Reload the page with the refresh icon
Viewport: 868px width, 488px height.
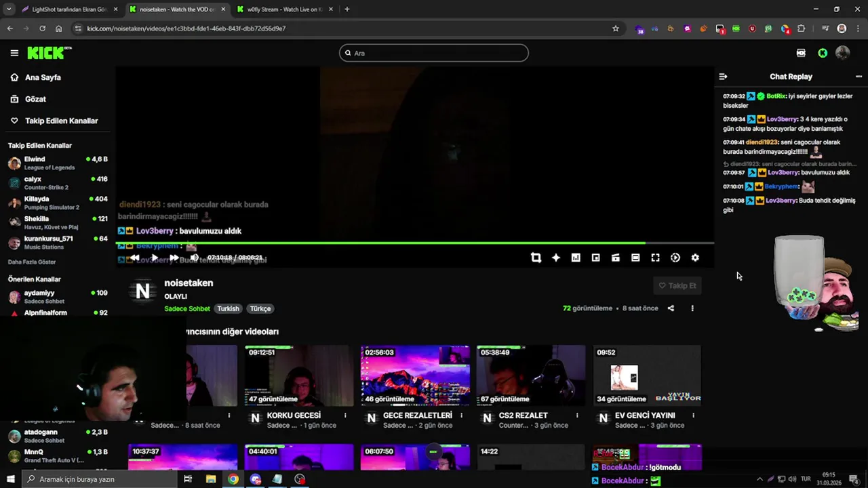[x=42, y=28]
